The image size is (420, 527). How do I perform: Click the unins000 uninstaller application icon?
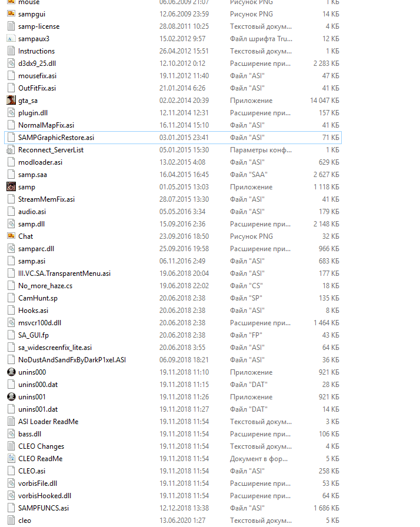click(11, 372)
